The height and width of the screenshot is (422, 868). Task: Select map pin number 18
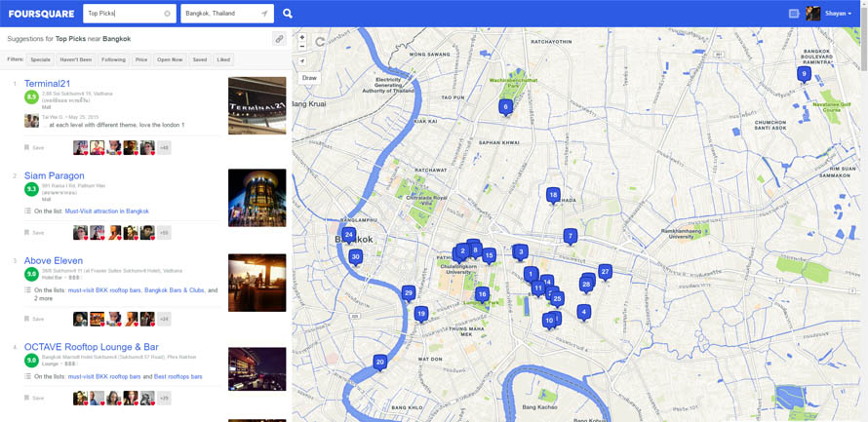click(x=553, y=196)
